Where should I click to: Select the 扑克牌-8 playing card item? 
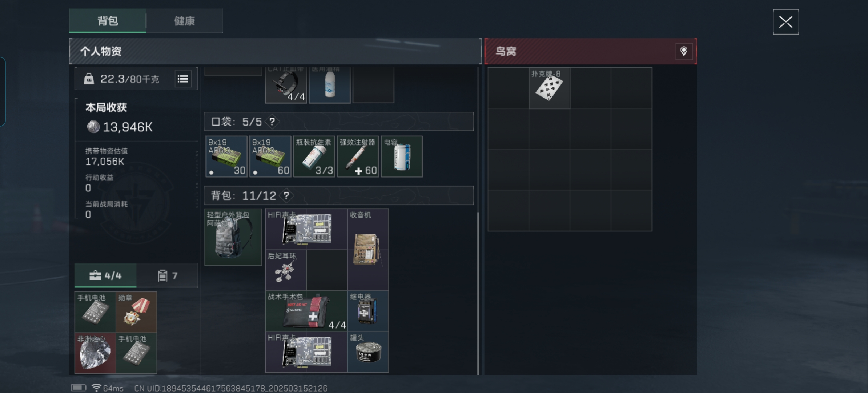tap(549, 88)
